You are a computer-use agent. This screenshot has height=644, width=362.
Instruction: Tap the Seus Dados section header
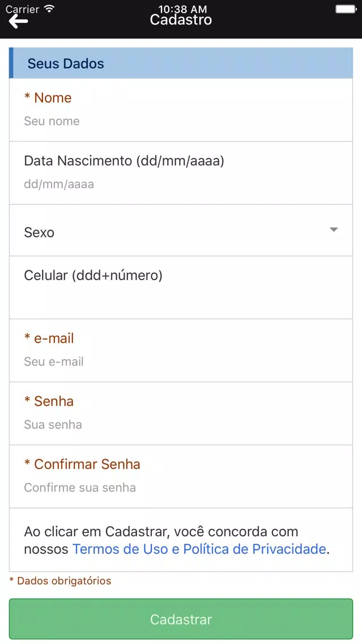tap(181, 63)
